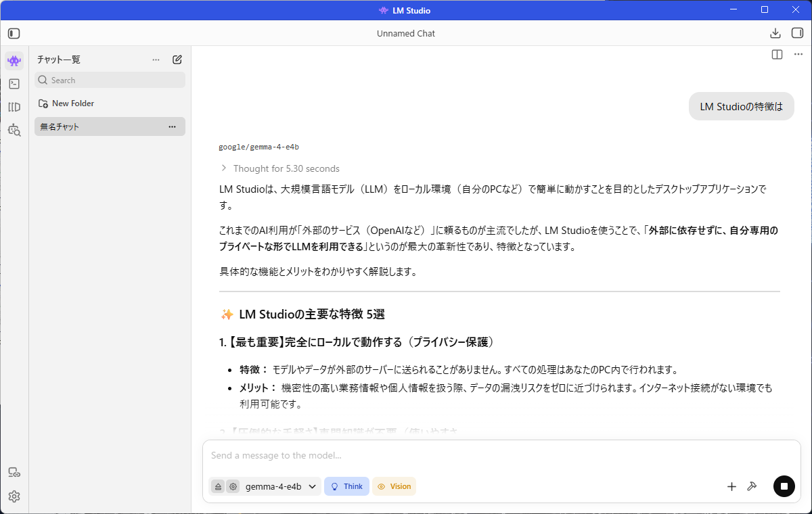Click heading LM Studioの主要な特徴 5選
812x514 pixels.
(x=303, y=314)
